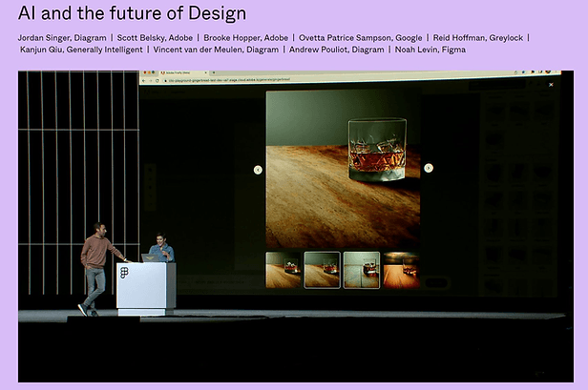Click speaker name "Brooke Hopper, Adobe"
This screenshot has height=390, width=588.
245,38
